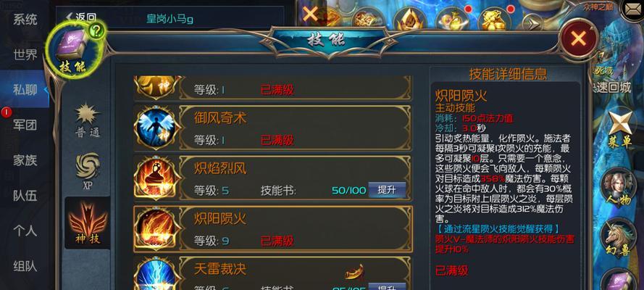Close the 技能 panel with red X
The image size is (644, 290).
point(578,39)
